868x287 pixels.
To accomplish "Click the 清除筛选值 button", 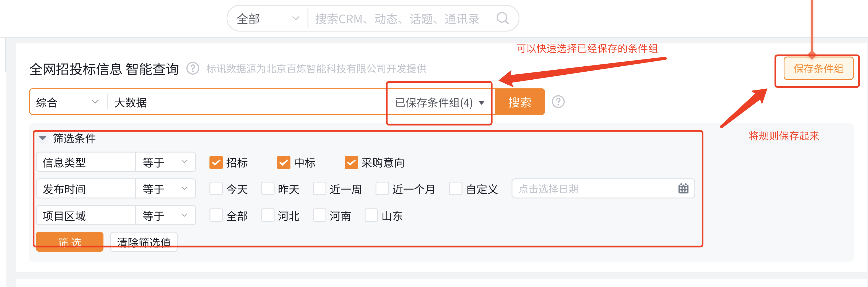I will pyautogui.click(x=144, y=242).
